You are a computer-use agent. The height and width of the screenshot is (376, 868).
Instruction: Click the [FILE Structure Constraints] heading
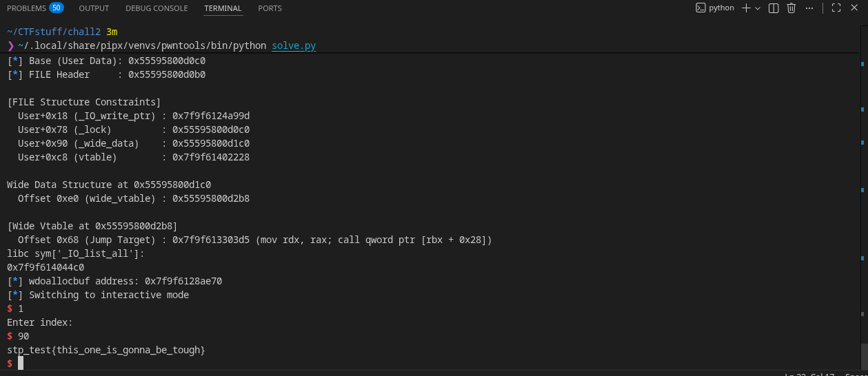tap(84, 102)
